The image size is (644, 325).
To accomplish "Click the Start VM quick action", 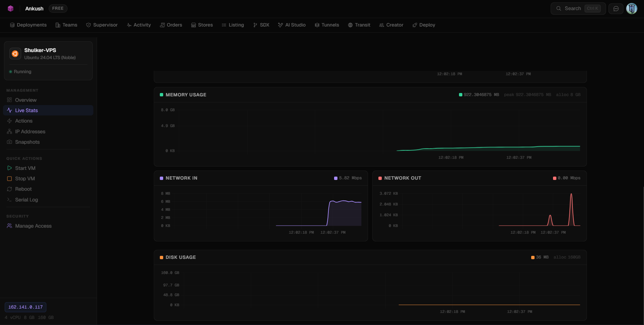I will 48,168.
